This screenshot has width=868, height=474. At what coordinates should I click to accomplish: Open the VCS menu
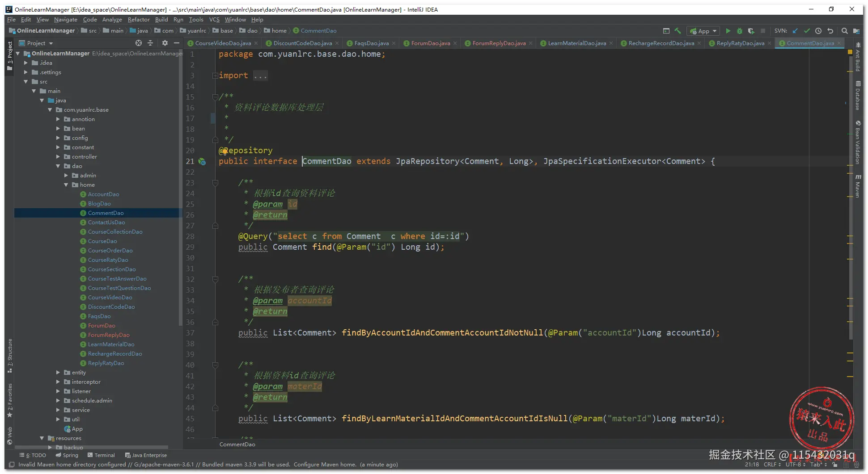click(x=214, y=20)
